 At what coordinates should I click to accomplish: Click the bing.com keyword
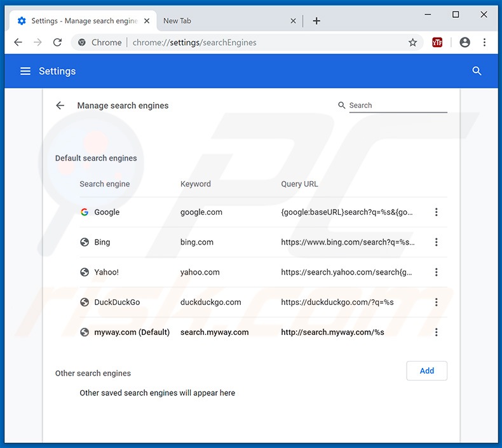197,242
